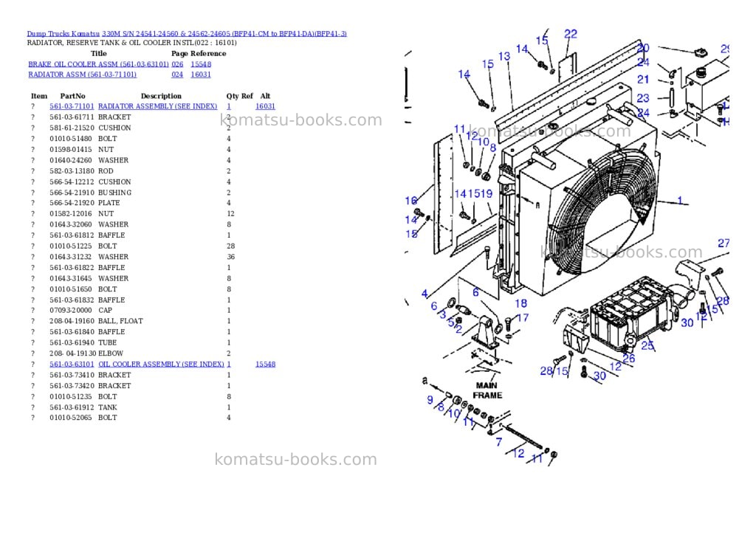The image size is (756, 535).
Task: Click callout 25 near the oil cooler
Action: [x=647, y=345]
